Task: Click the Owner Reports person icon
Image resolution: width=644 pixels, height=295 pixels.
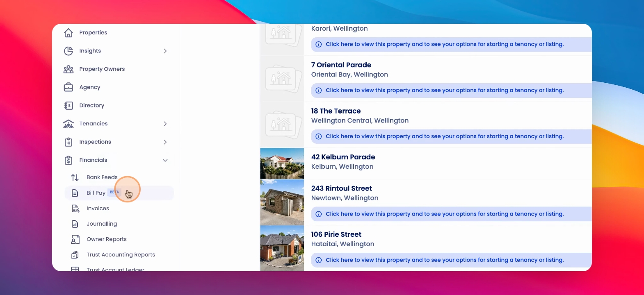Action: pyautogui.click(x=75, y=239)
